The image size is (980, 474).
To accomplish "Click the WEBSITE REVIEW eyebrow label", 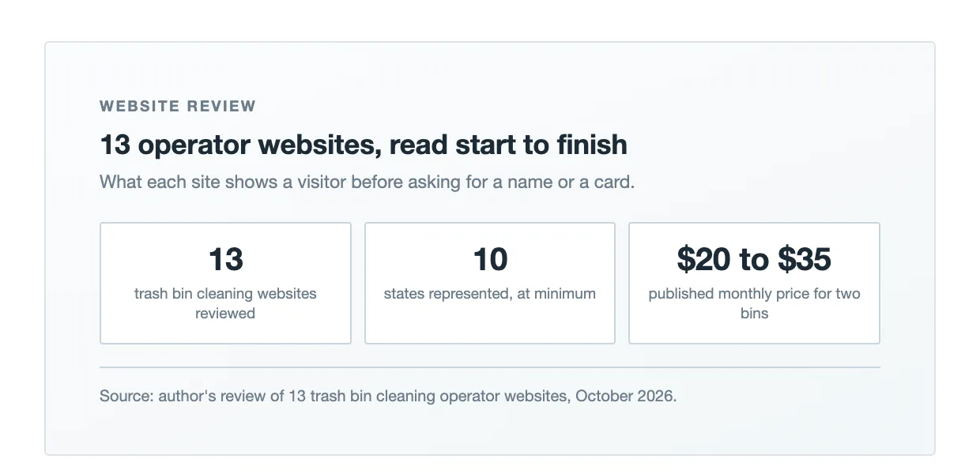I will 178,106.
